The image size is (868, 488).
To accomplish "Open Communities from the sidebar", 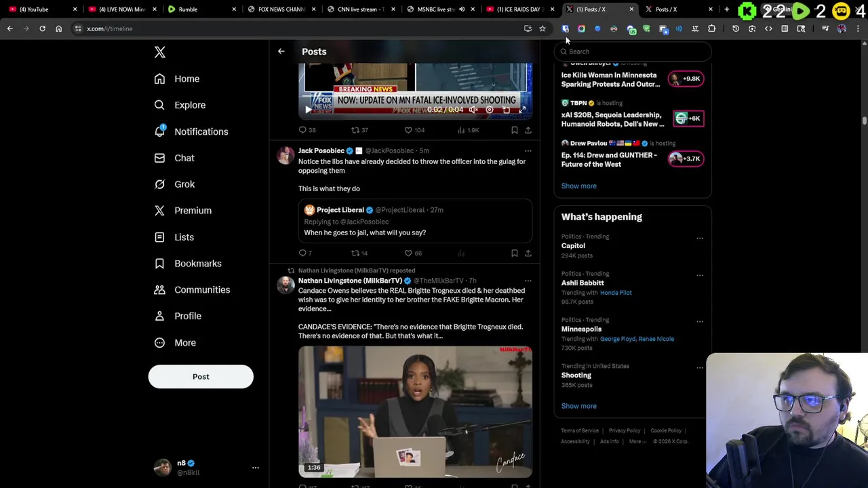I will pos(192,290).
